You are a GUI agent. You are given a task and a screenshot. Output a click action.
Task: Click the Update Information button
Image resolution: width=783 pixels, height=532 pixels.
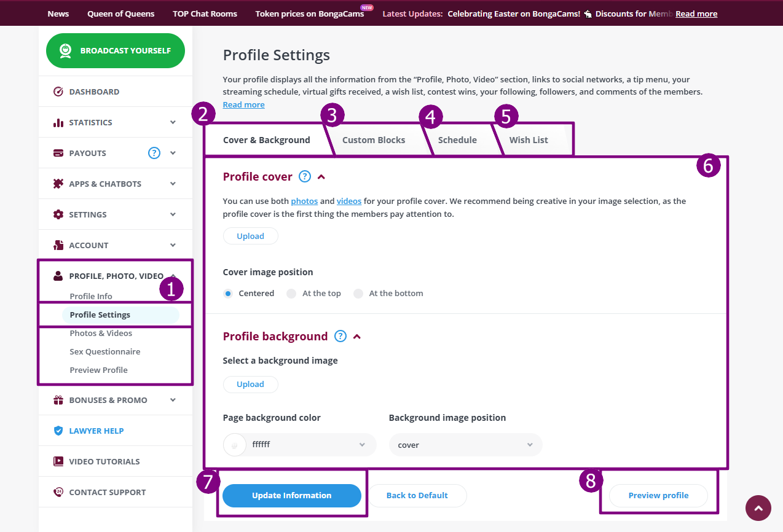coord(291,495)
